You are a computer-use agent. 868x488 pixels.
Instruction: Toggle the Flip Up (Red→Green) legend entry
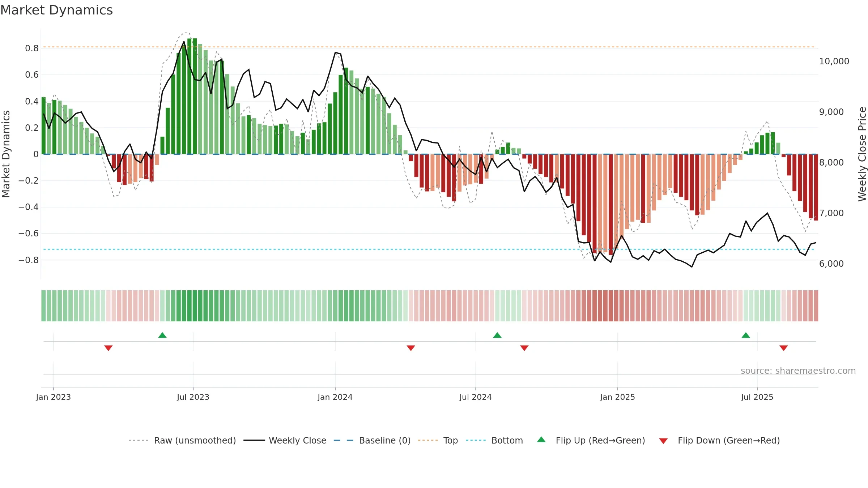pyautogui.click(x=591, y=440)
